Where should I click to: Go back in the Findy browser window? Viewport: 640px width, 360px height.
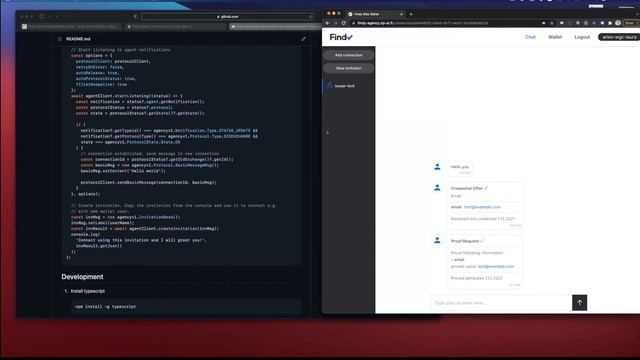(x=328, y=23)
